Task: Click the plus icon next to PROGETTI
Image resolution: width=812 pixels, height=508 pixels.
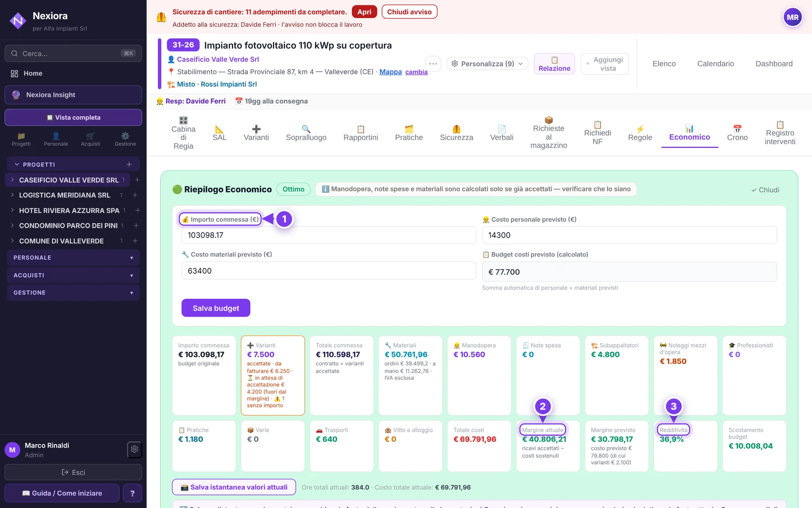Action: [129, 164]
